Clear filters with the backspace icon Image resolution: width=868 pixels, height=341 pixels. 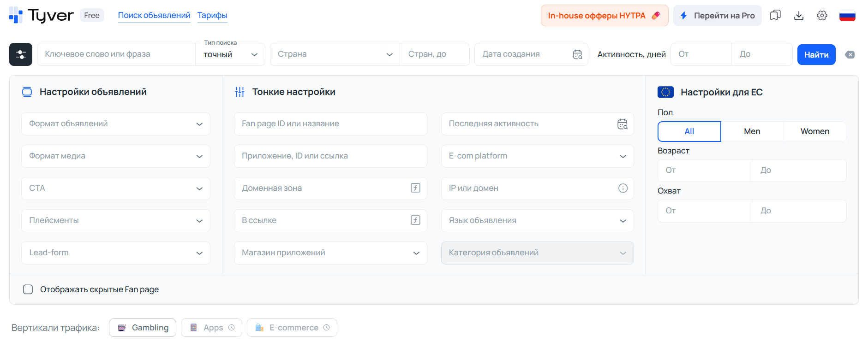(x=850, y=55)
